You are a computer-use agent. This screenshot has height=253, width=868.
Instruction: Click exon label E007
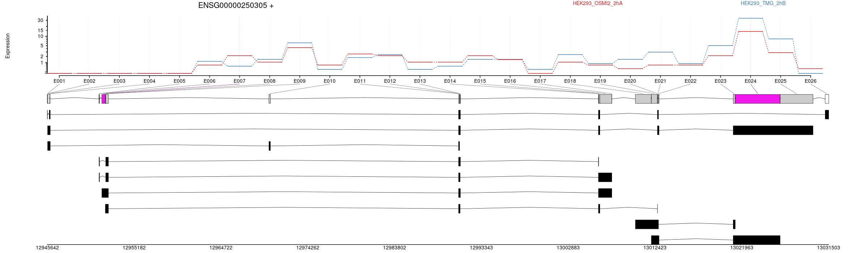pos(239,81)
